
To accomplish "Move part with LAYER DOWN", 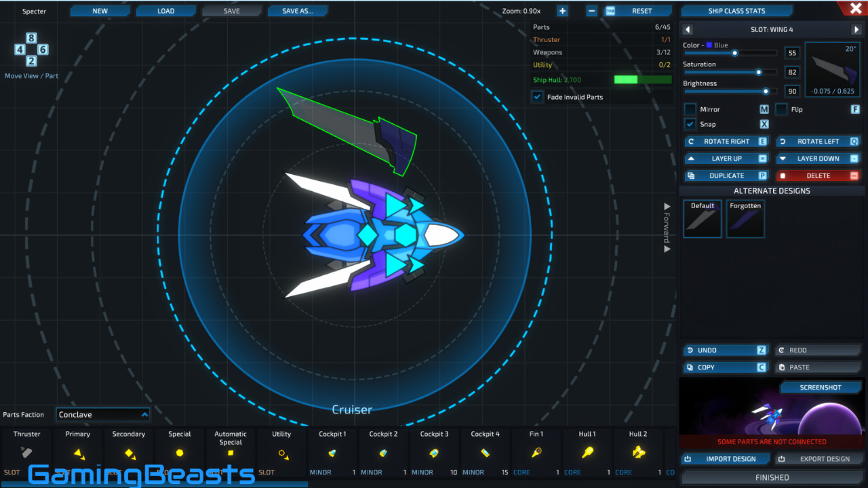I will (818, 159).
